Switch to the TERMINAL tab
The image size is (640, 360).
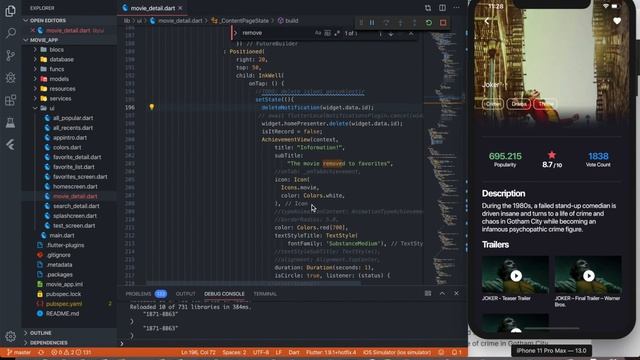tap(265, 294)
